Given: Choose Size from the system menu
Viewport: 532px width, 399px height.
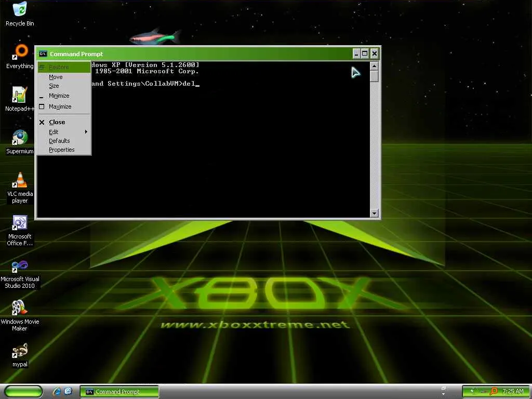Looking at the screenshot, I should (x=64, y=86).
